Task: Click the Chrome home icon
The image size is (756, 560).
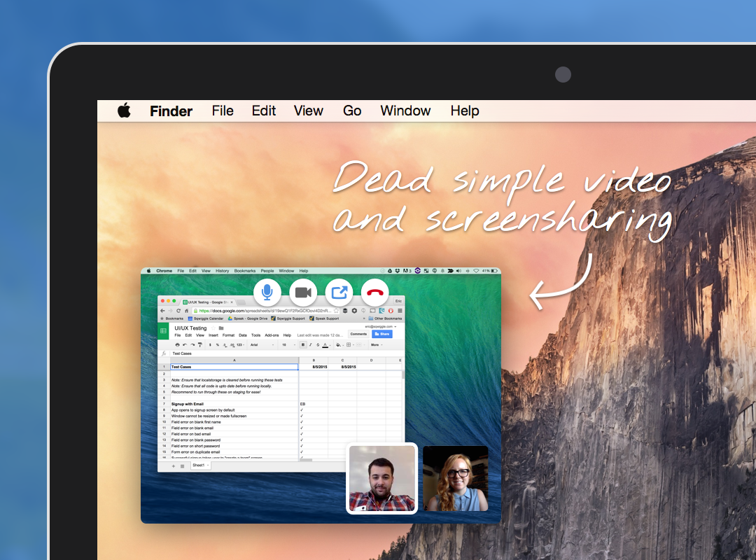Action: [187, 311]
